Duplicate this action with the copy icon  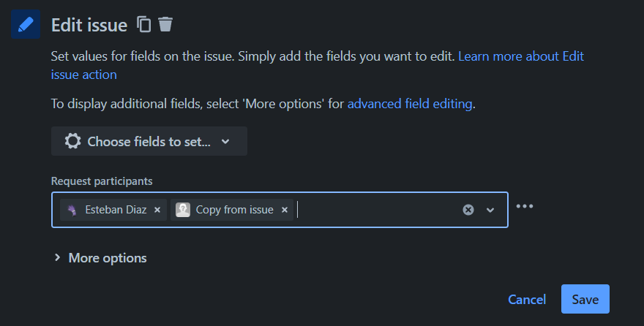click(143, 24)
